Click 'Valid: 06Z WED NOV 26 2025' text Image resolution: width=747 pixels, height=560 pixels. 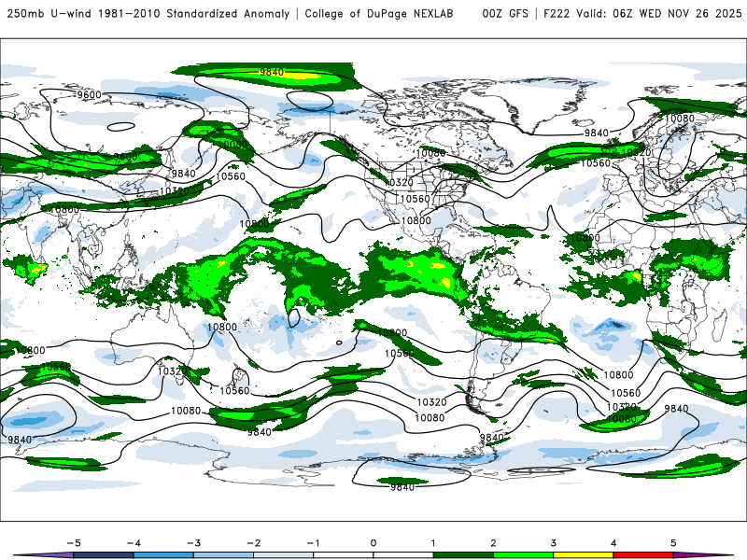point(659,14)
